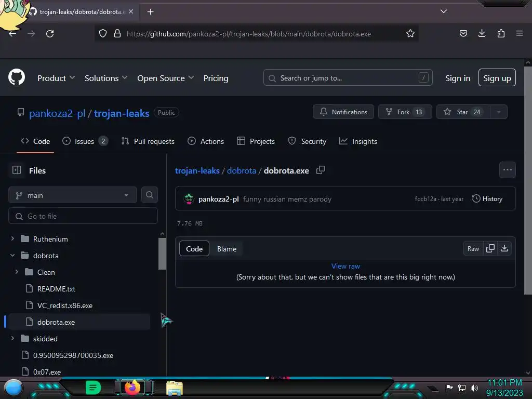Go back with the browser back arrow
This screenshot has height=399, width=532.
click(x=12, y=34)
